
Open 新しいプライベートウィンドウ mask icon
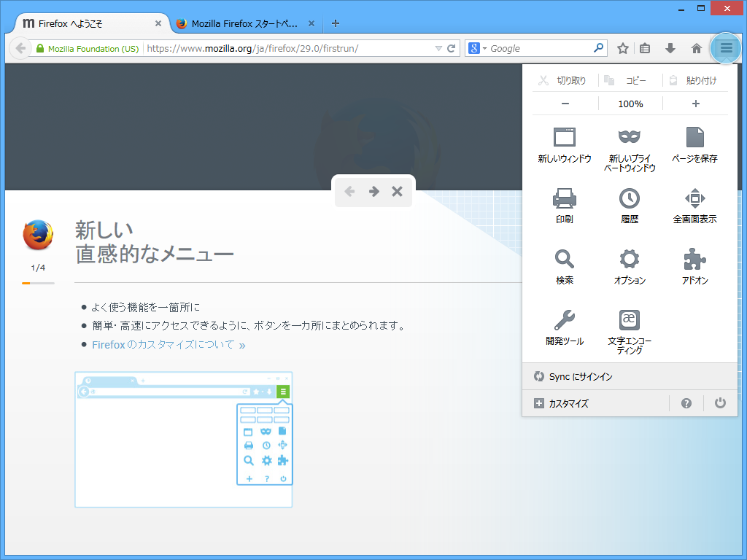[x=630, y=149]
